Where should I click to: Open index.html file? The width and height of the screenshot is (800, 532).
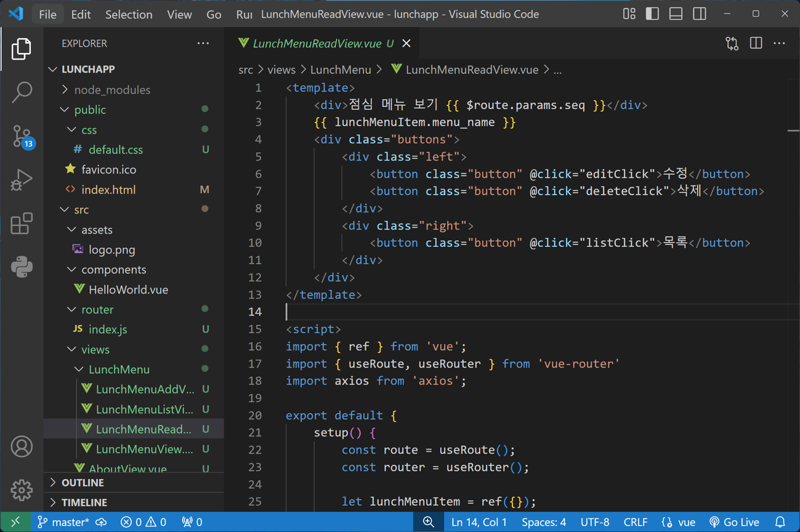134,190
